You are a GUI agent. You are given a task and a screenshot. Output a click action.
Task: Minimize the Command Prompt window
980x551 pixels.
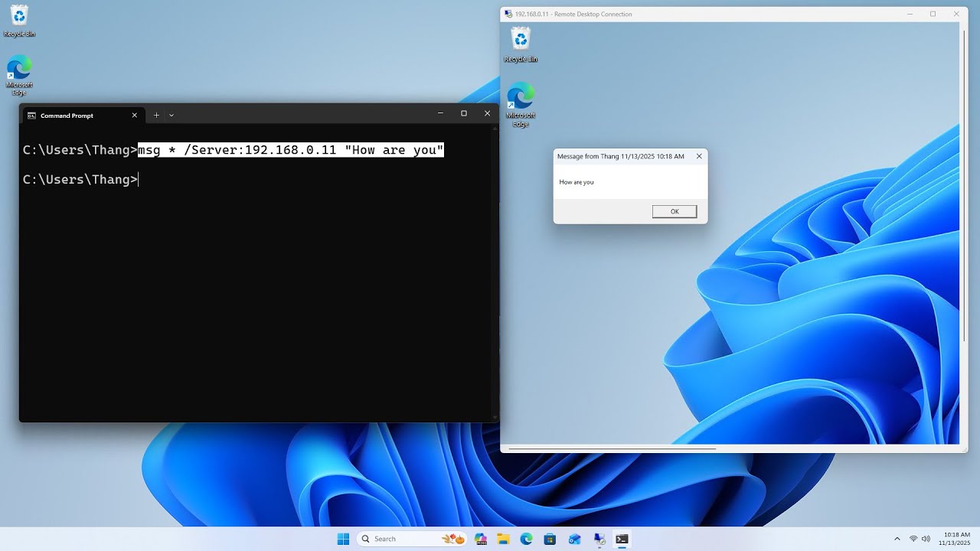pos(440,113)
